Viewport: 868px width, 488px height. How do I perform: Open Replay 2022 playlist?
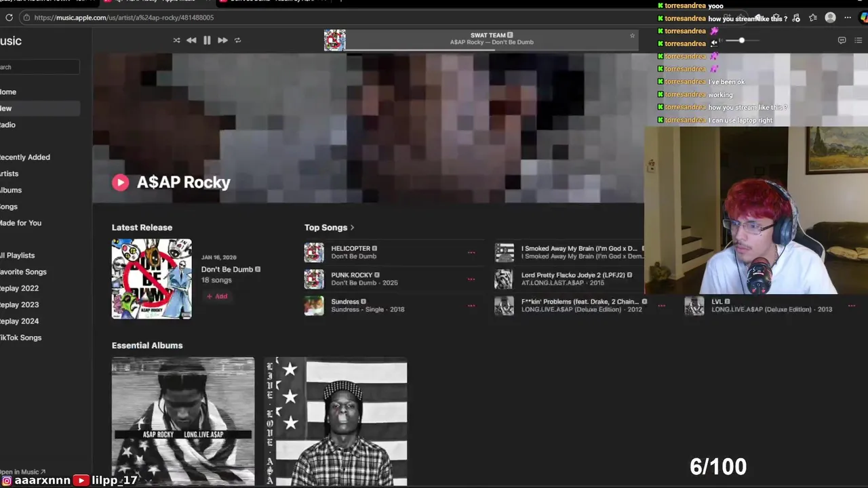[x=19, y=289]
